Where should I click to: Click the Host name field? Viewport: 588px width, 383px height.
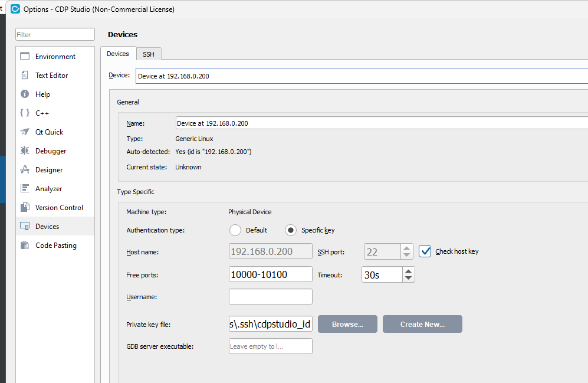click(x=270, y=251)
